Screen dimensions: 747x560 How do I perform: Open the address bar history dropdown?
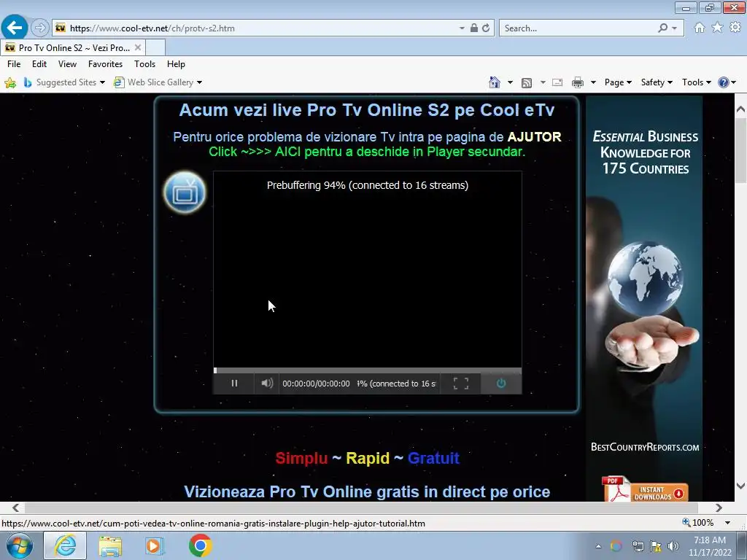(462, 28)
